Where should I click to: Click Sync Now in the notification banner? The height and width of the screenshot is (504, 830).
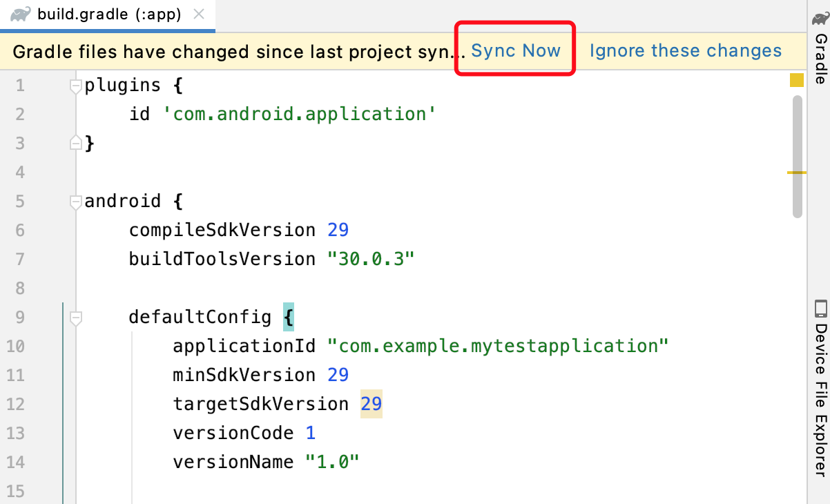point(517,50)
